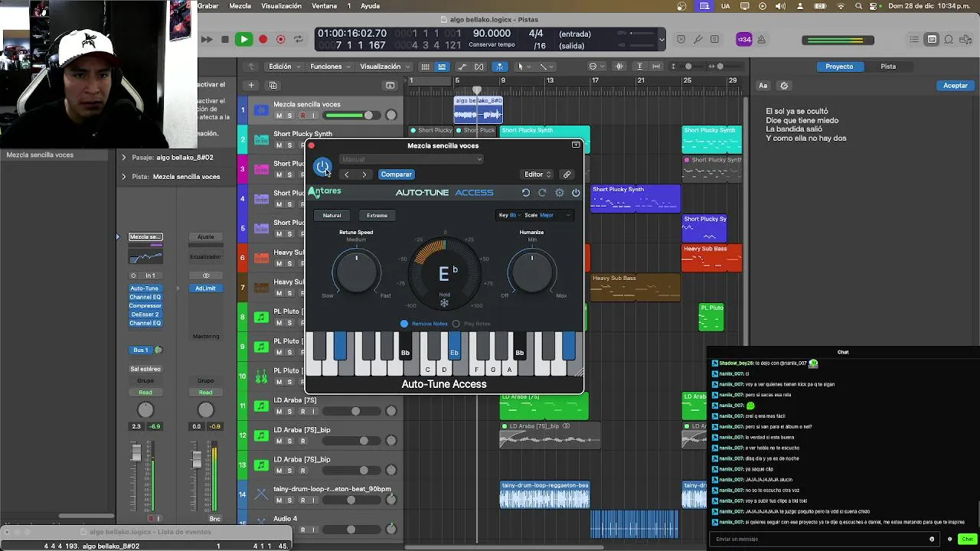
Task: Open the Loop Browser icon
Action: tap(949, 39)
